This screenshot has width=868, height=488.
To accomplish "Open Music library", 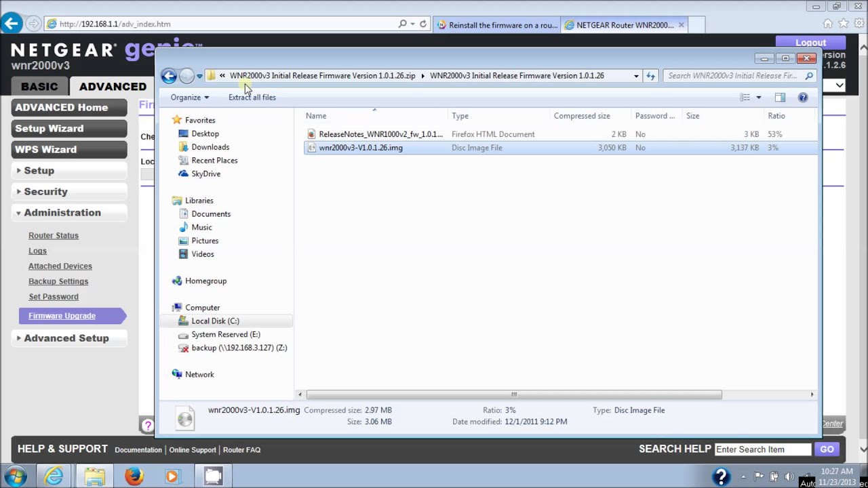I will 201,228.
